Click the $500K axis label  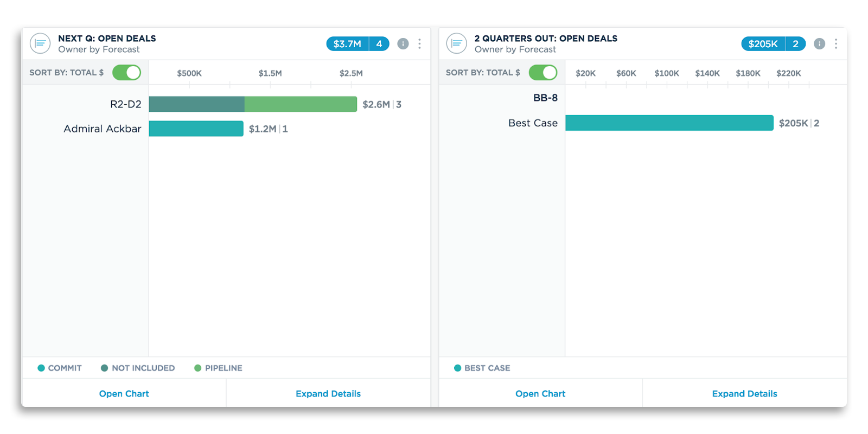click(189, 73)
